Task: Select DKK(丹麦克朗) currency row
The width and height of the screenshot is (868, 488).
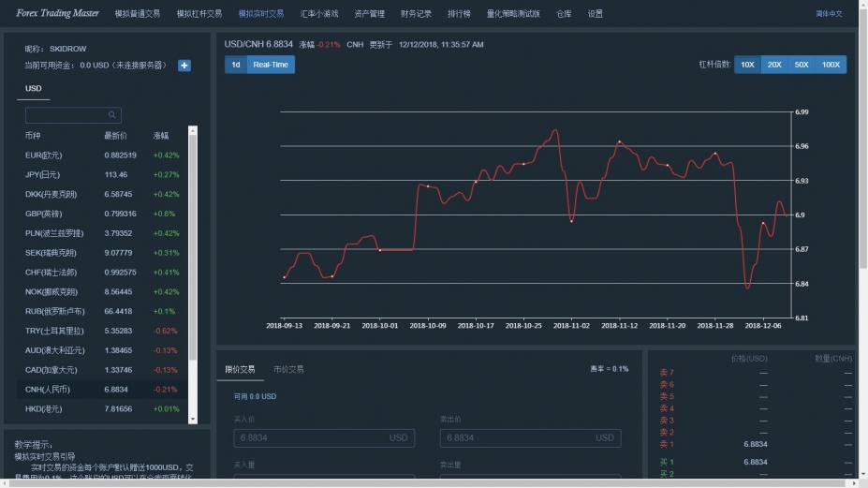Action: [102, 195]
